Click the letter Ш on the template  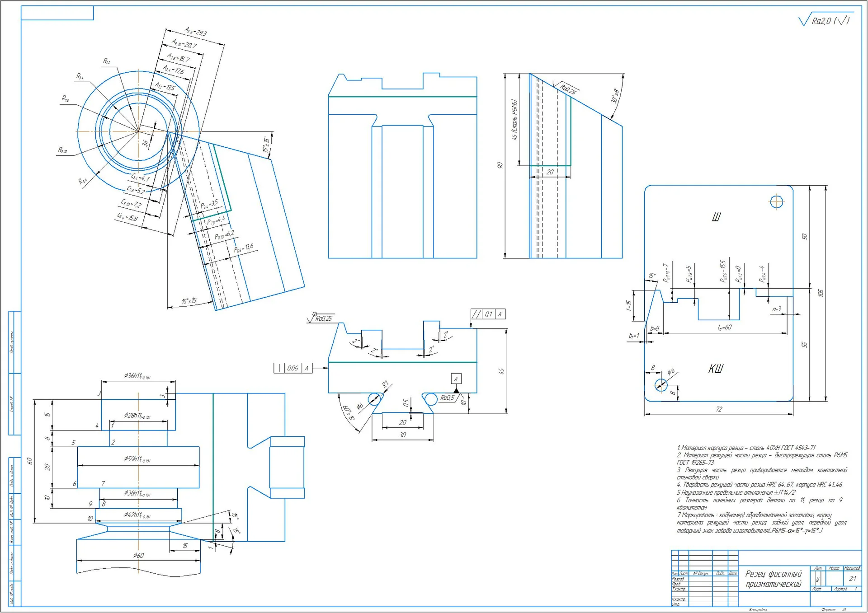[x=716, y=217]
